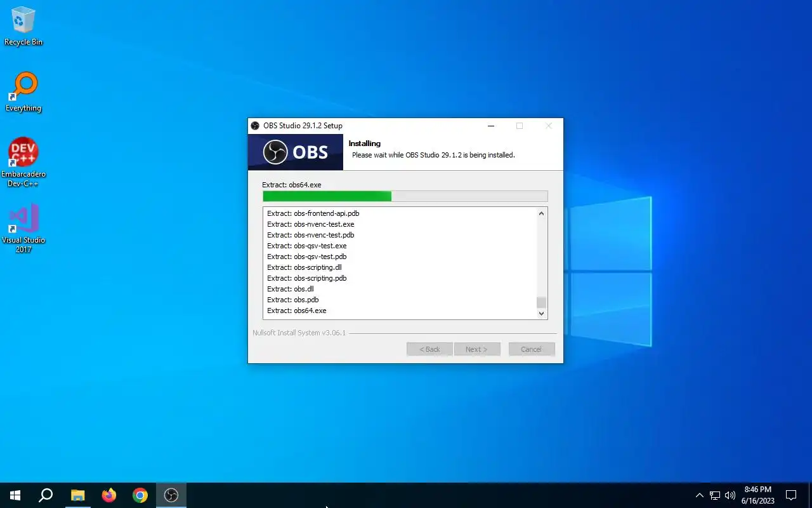Screen dimensions: 812x508
Task: Click the log list scrollbar thumb
Action: [541, 302]
